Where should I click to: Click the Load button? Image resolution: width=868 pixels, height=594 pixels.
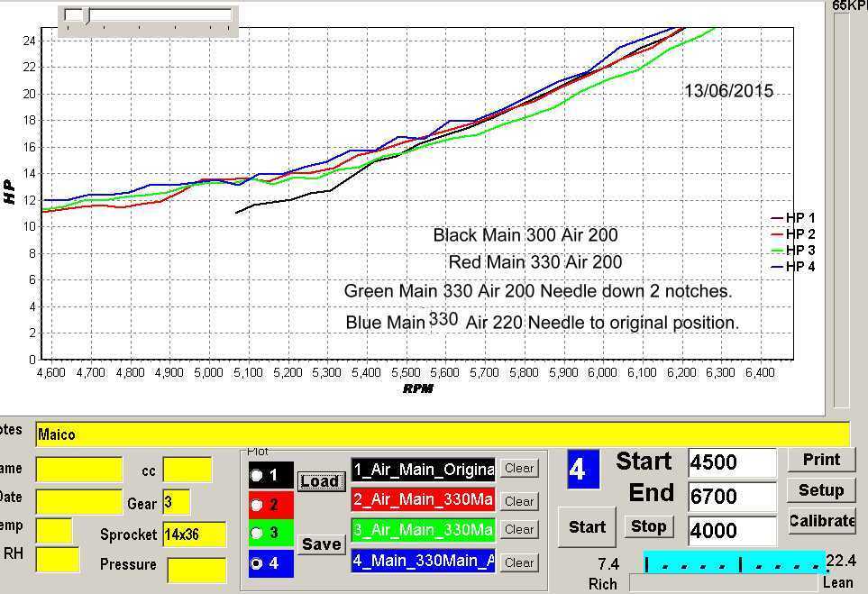click(320, 481)
